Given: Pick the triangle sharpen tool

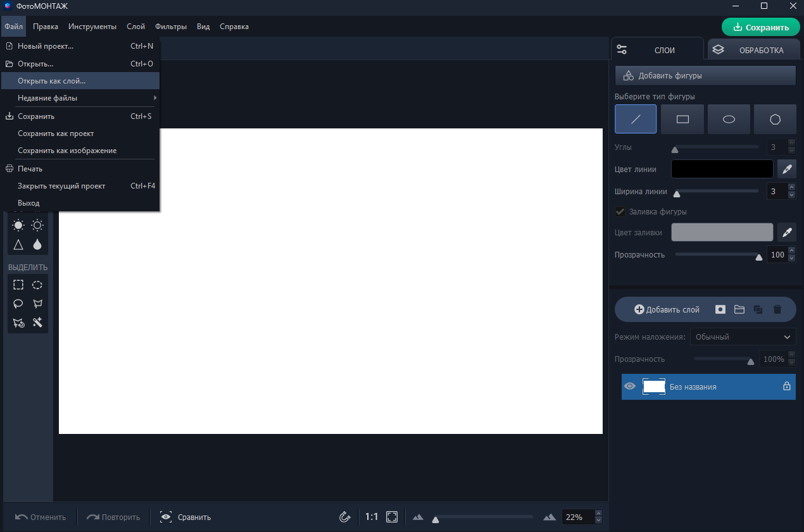Looking at the screenshot, I should click(x=18, y=244).
